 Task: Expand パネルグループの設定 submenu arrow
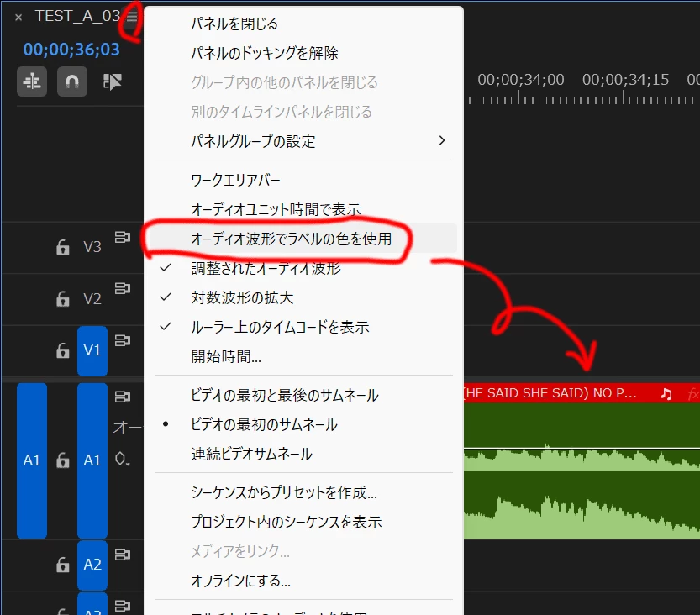441,140
